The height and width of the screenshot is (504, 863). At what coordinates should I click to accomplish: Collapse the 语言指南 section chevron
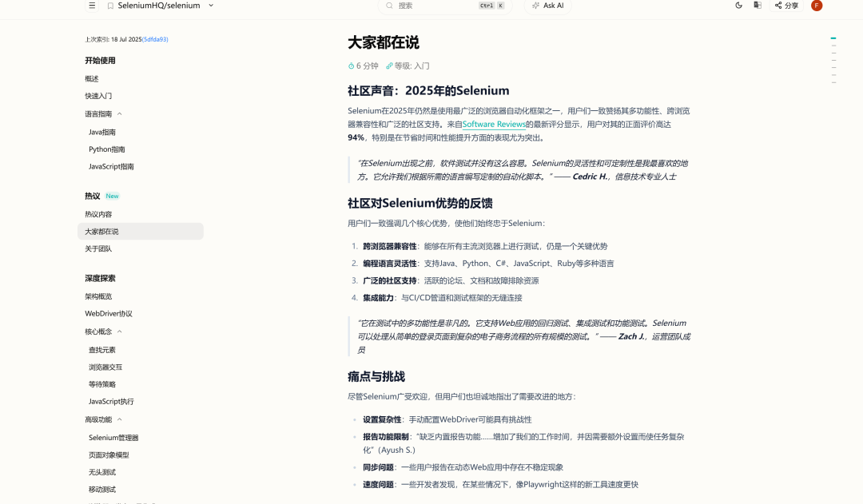click(119, 114)
